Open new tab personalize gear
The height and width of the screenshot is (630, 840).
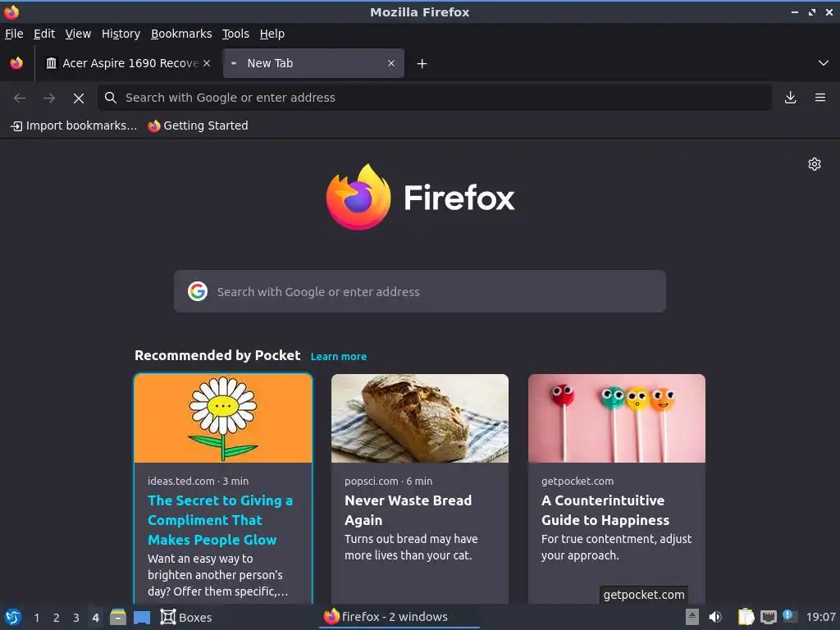coord(815,164)
